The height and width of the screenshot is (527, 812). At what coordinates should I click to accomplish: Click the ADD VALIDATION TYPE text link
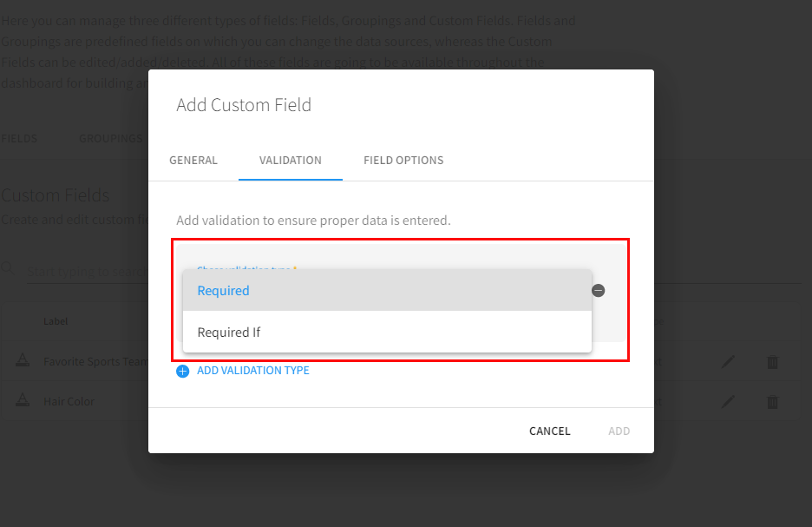(252, 371)
